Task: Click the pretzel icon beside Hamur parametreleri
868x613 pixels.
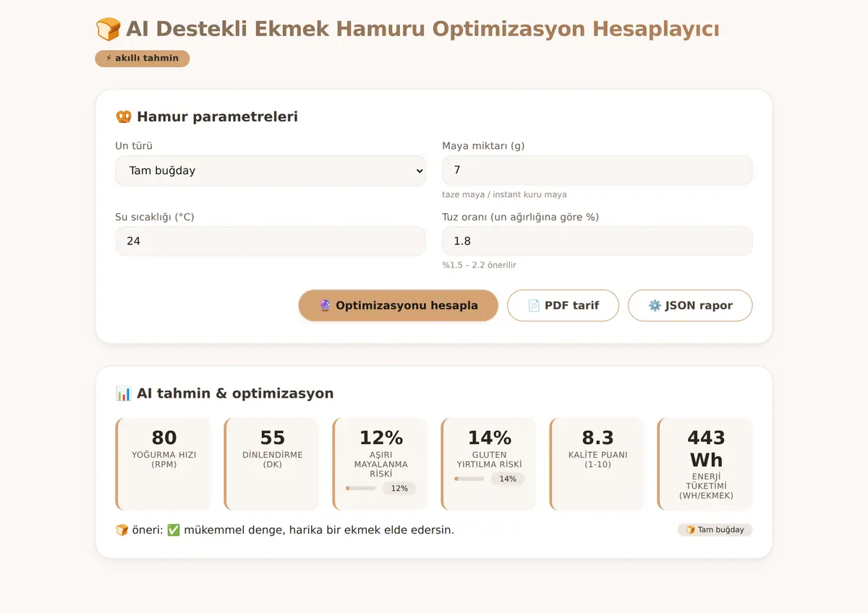Action: [124, 117]
